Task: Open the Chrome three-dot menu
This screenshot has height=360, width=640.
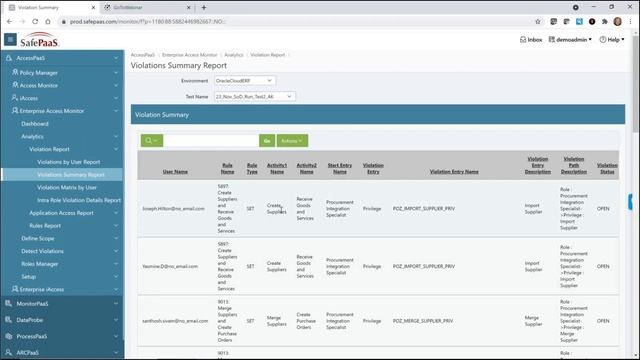Action: 630,22
